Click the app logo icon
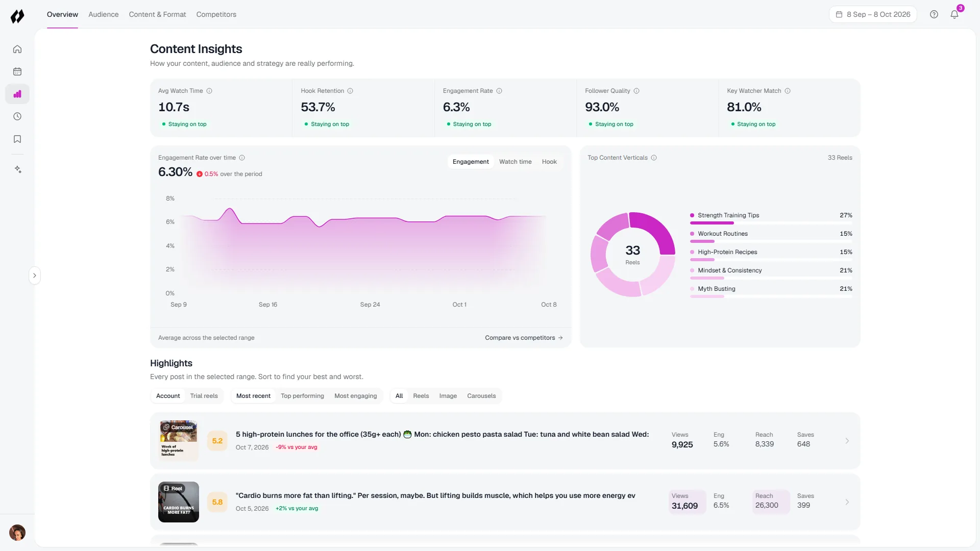The image size is (980, 551). [17, 16]
